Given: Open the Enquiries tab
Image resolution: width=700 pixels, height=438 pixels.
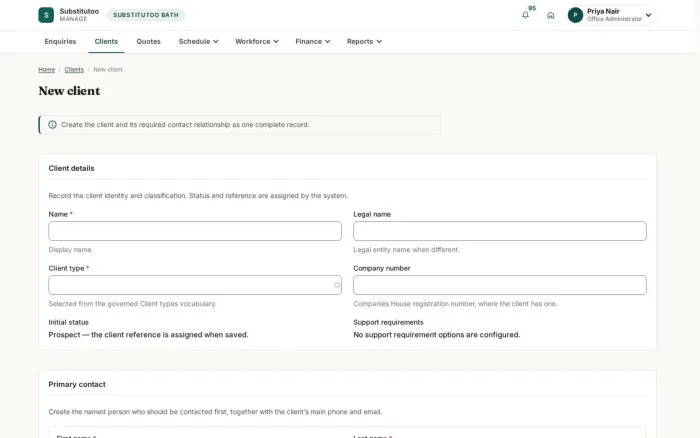Looking at the screenshot, I should point(60,42).
